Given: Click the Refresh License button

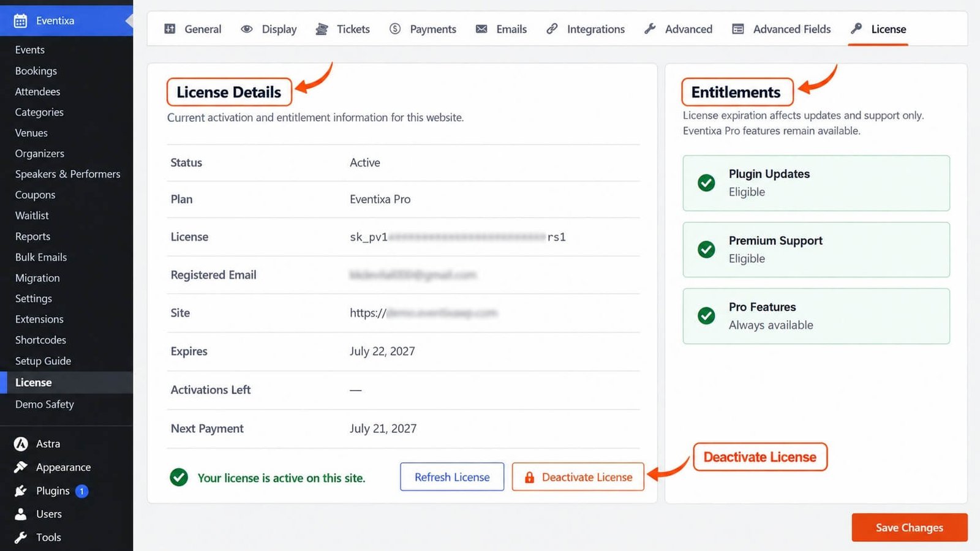Looking at the screenshot, I should point(452,477).
